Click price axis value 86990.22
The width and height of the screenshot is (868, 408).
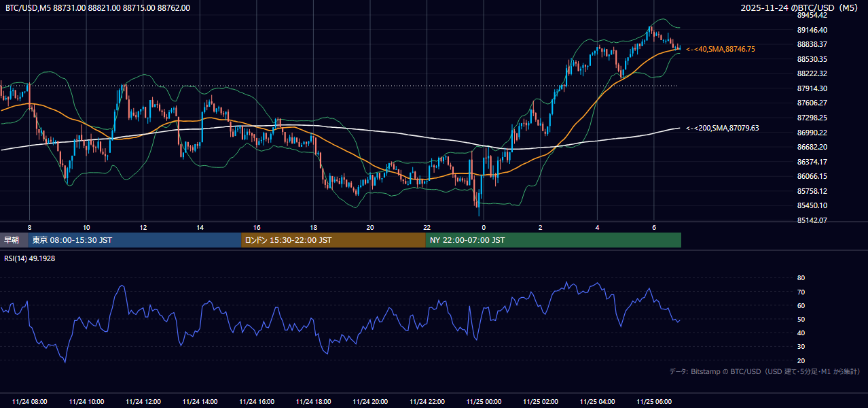(812, 133)
